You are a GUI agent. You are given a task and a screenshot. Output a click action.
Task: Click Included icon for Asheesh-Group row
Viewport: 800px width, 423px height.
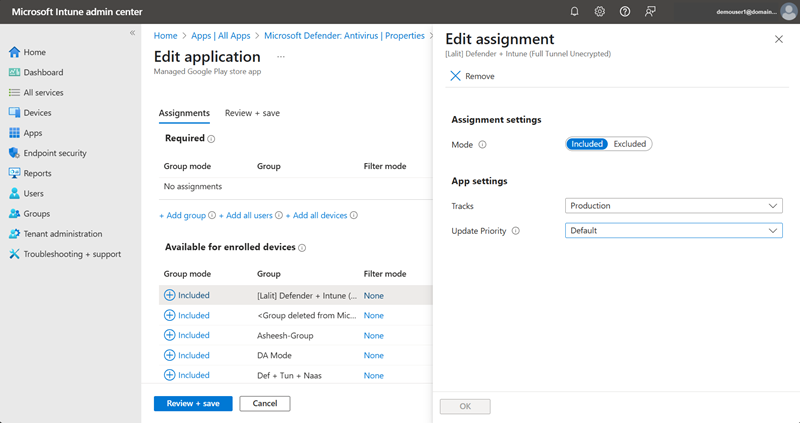[x=169, y=335]
